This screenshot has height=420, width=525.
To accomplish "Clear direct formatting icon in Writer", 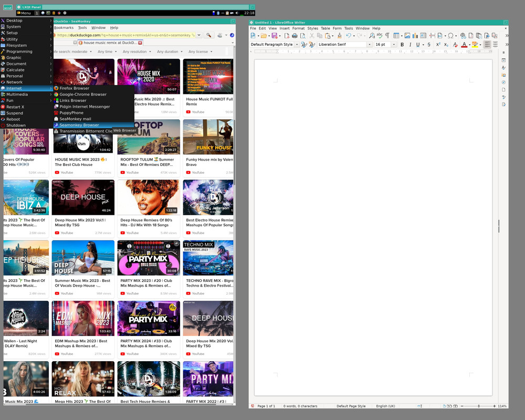I will click(455, 45).
